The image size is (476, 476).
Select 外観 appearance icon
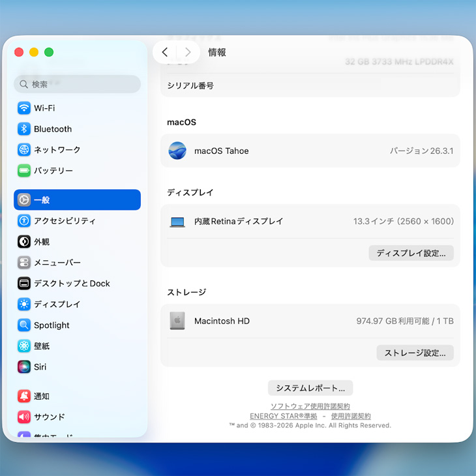click(x=24, y=242)
